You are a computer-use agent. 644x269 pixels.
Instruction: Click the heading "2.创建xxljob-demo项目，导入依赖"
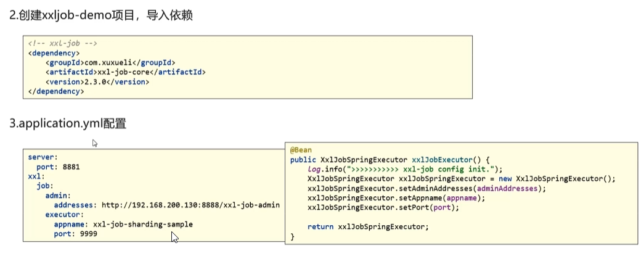pos(101,15)
